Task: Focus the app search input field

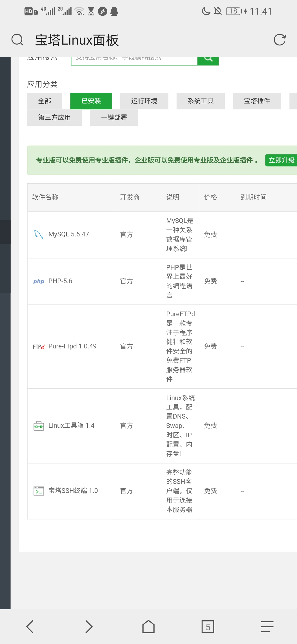Action: pos(134,61)
